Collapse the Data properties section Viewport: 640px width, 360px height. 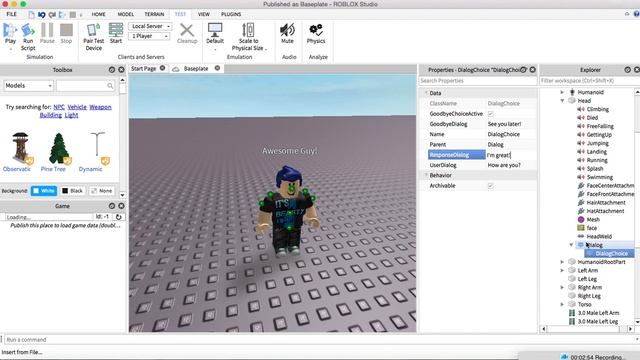(426, 93)
